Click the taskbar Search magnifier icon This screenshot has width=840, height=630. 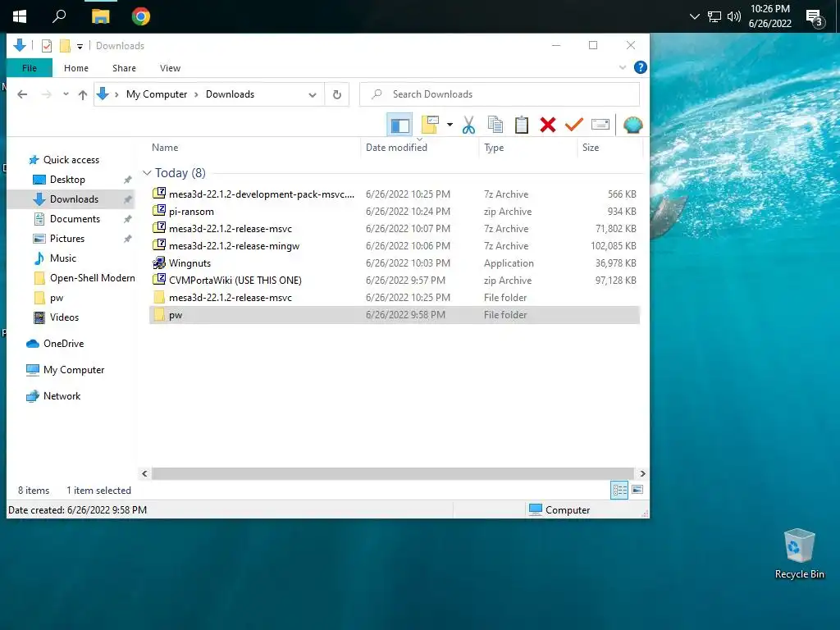tap(59, 16)
